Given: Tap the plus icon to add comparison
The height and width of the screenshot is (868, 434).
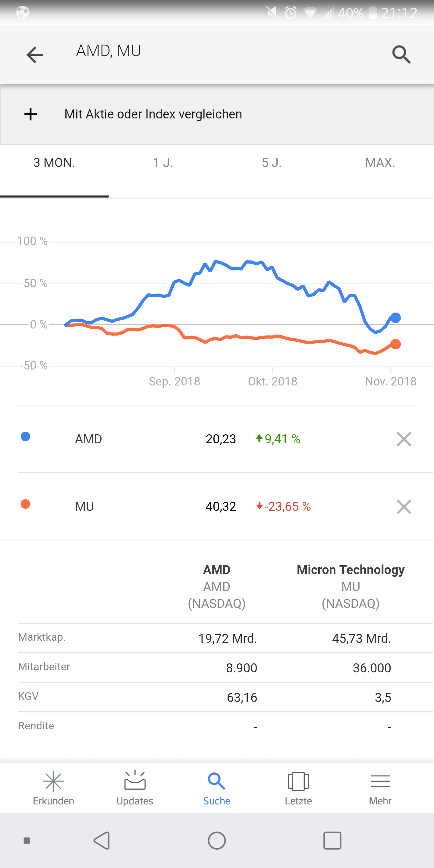Looking at the screenshot, I should (x=31, y=114).
